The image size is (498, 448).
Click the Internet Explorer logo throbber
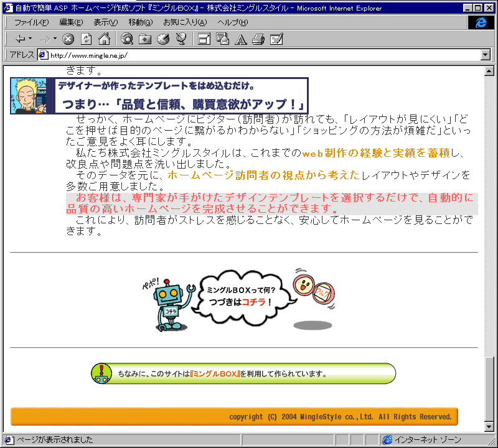tap(481, 22)
